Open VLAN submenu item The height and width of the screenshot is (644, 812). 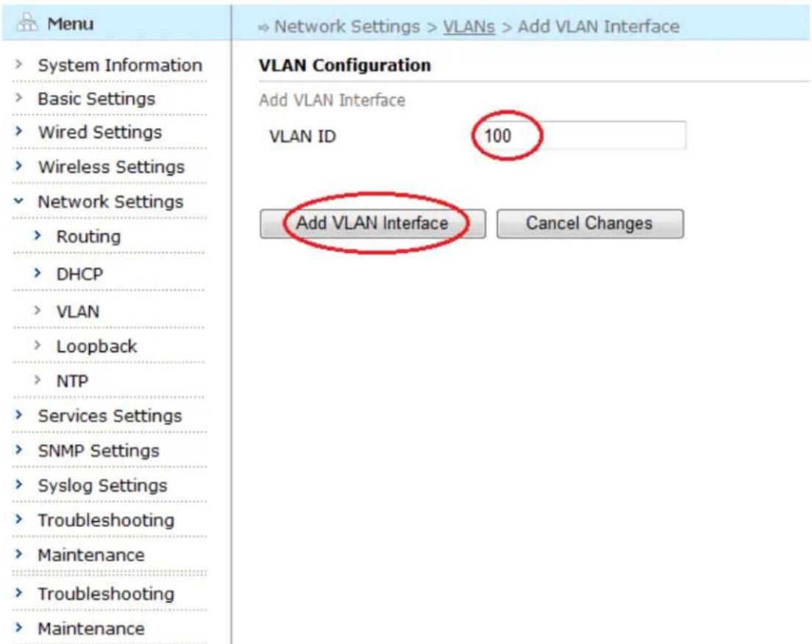pos(78,312)
